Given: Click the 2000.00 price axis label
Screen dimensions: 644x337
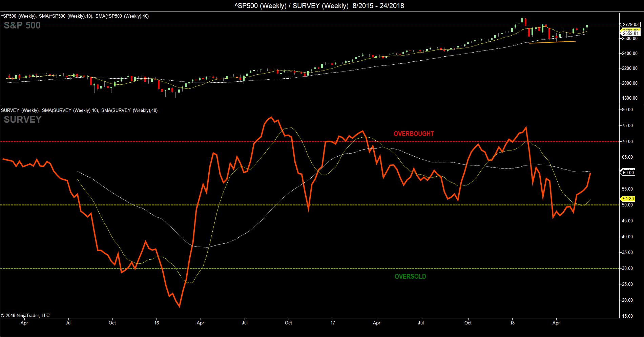Looking at the screenshot, I should coord(630,83).
